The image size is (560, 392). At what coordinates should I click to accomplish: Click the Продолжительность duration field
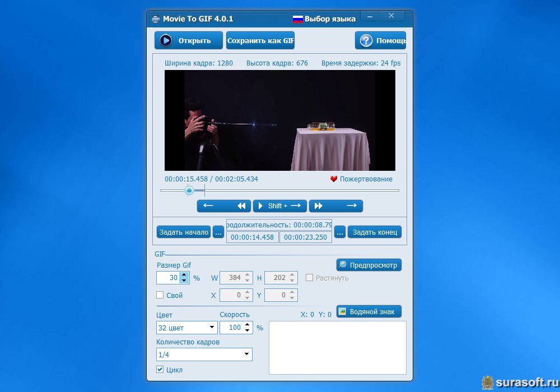click(x=279, y=225)
